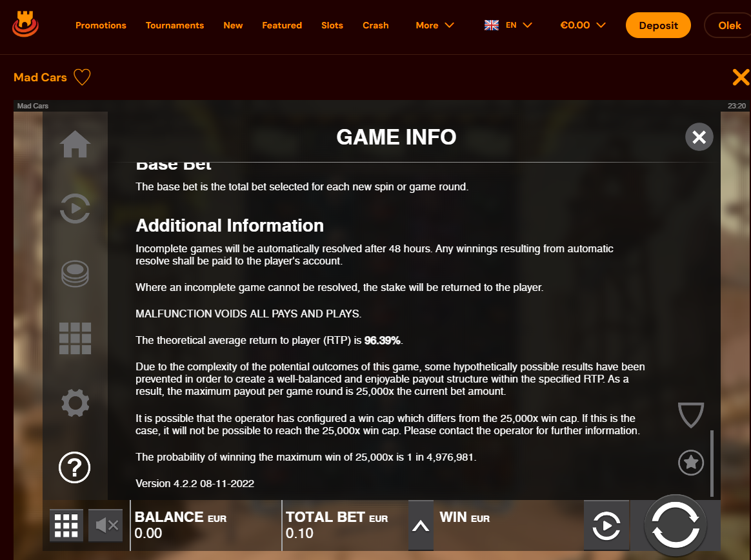This screenshot has width=751, height=560.
Task: Expand the €0.00 balance dropdown
Action: [583, 25]
